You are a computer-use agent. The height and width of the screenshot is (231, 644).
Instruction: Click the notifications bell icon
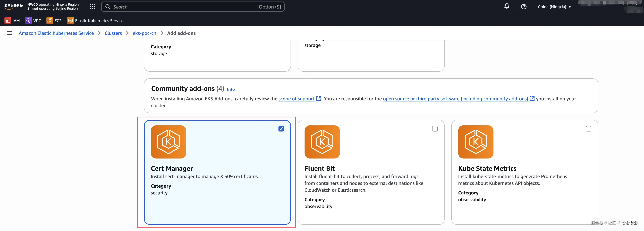click(506, 6)
